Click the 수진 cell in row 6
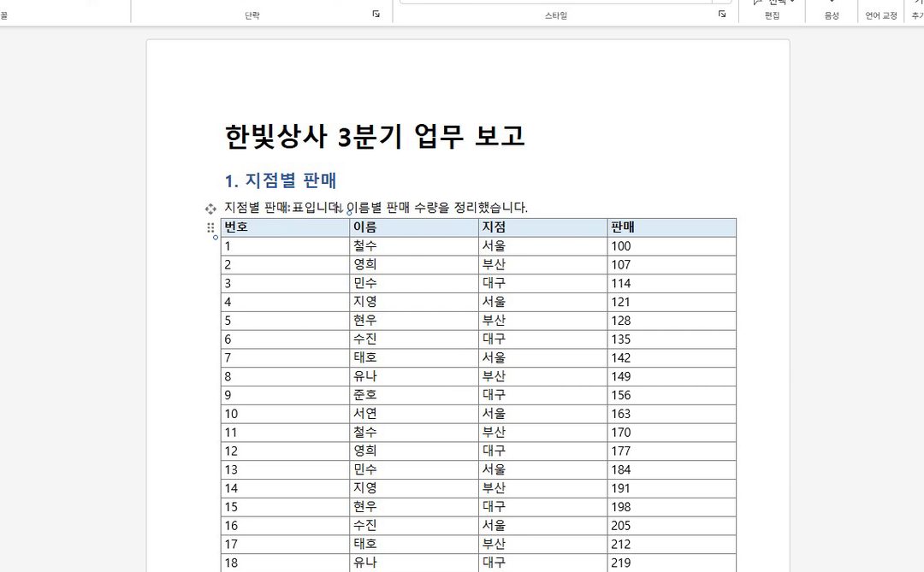 (x=414, y=339)
